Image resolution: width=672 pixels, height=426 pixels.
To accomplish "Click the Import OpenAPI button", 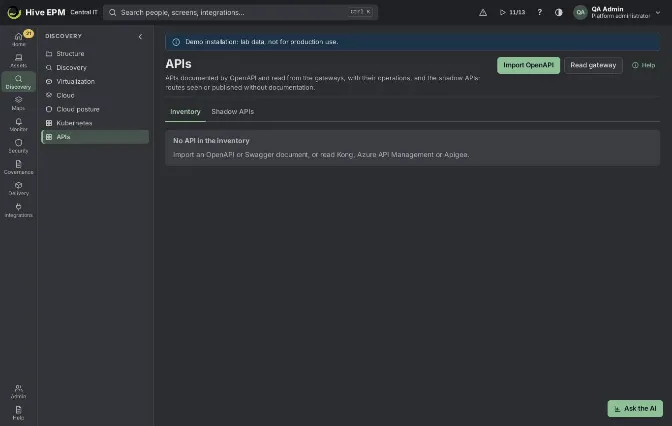I will (x=528, y=65).
